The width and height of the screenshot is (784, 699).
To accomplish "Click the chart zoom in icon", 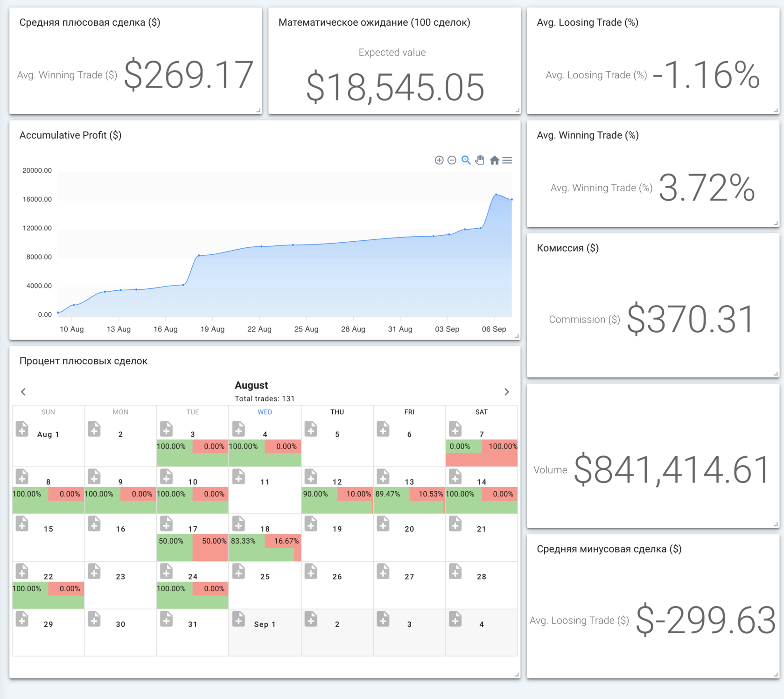I will [x=439, y=160].
